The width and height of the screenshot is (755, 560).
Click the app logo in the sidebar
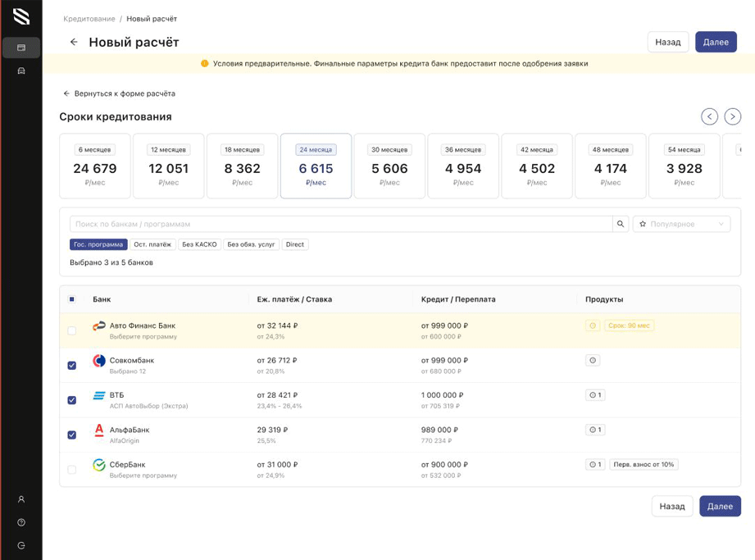tap(21, 16)
